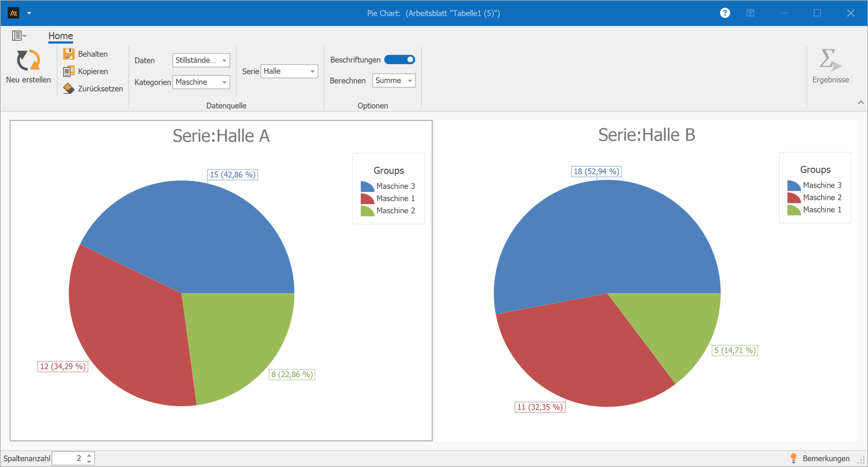The image size is (868, 467).
Task: Open the Daten Stillstände dropdown
Action: point(224,60)
